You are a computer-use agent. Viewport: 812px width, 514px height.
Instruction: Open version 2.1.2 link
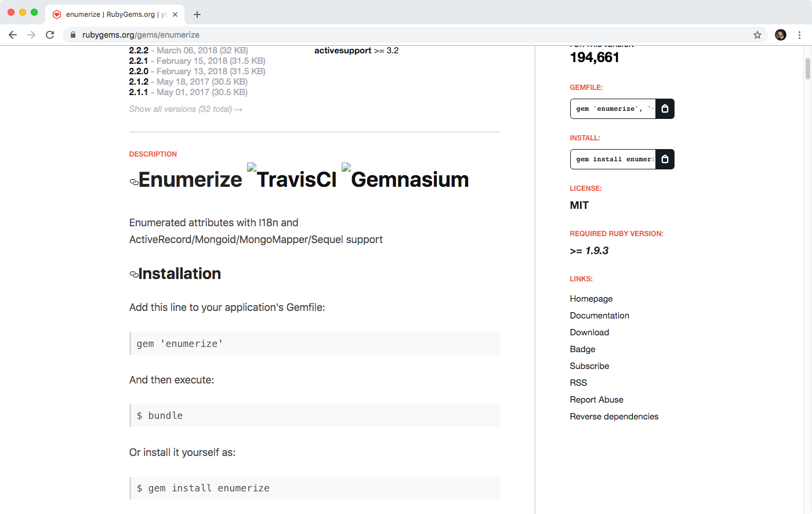click(x=139, y=82)
